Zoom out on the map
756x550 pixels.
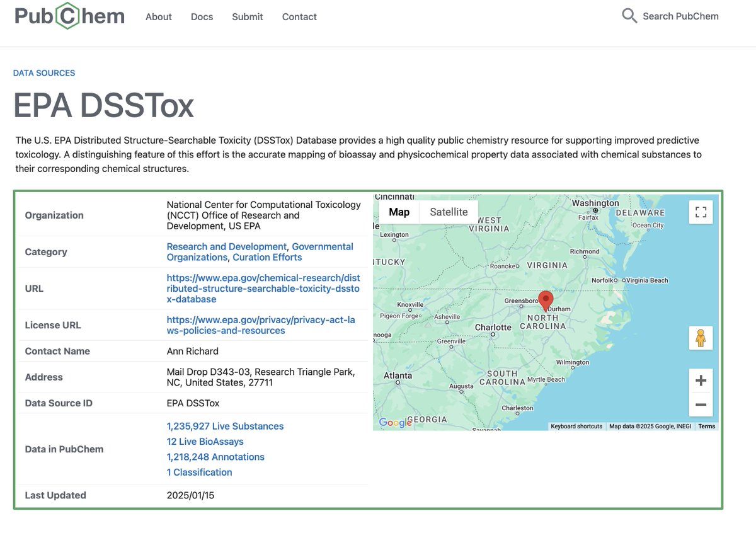coord(701,404)
